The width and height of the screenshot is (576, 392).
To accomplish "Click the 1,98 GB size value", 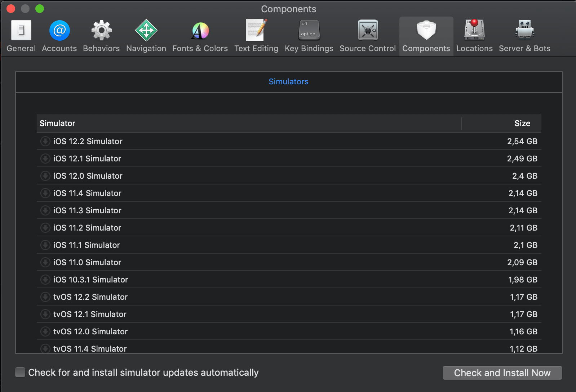I will point(523,280).
